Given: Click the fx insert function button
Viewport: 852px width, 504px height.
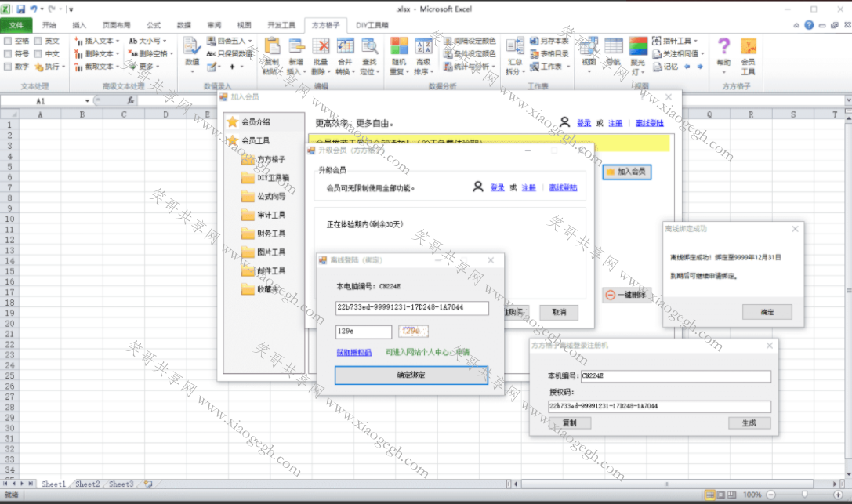Looking at the screenshot, I should [x=130, y=100].
